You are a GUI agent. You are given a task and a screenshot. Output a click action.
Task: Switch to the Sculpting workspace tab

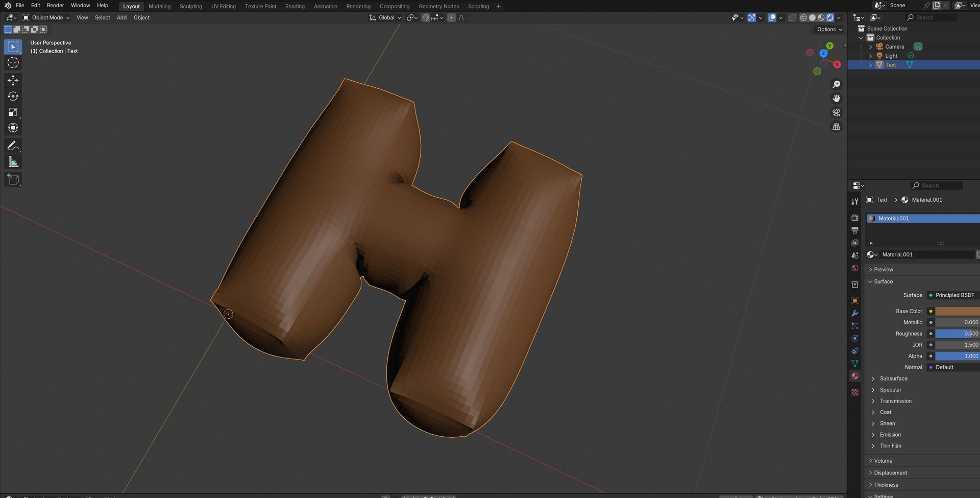coord(191,6)
